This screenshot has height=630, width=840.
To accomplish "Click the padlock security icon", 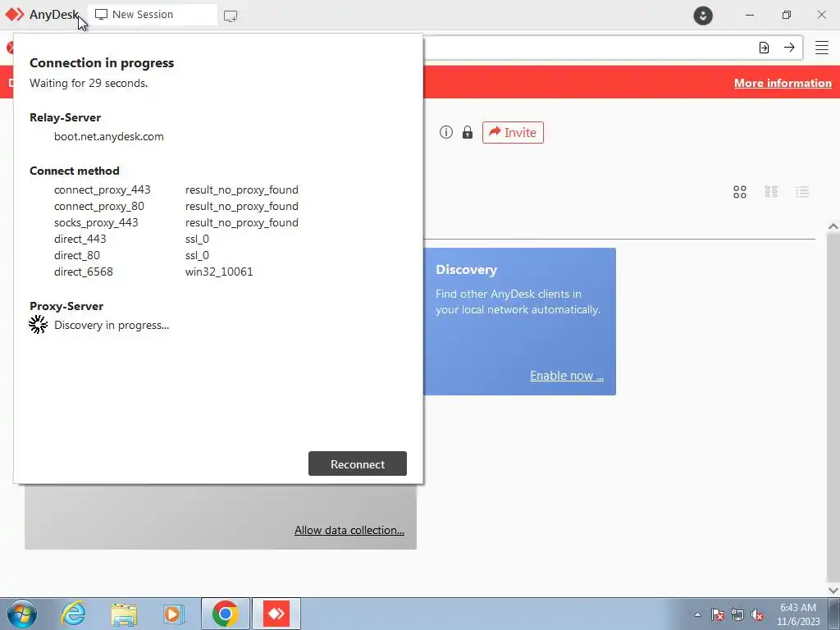I will coord(468,132).
